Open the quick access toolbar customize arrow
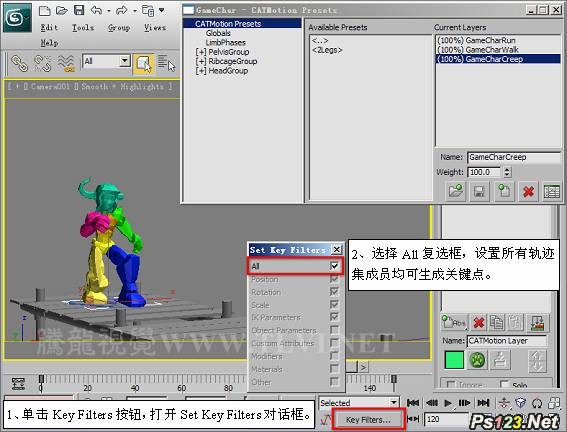 click(x=162, y=10)
